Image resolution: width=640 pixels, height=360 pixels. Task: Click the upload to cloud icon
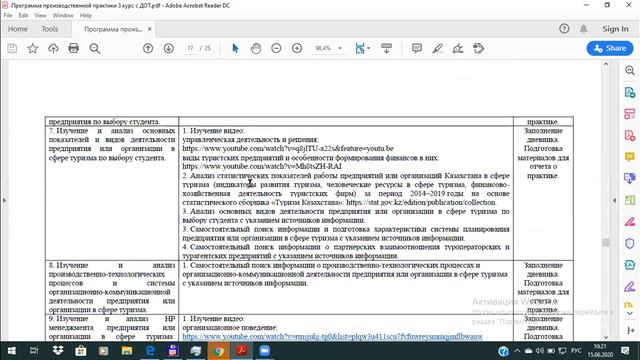click(53, 49)
